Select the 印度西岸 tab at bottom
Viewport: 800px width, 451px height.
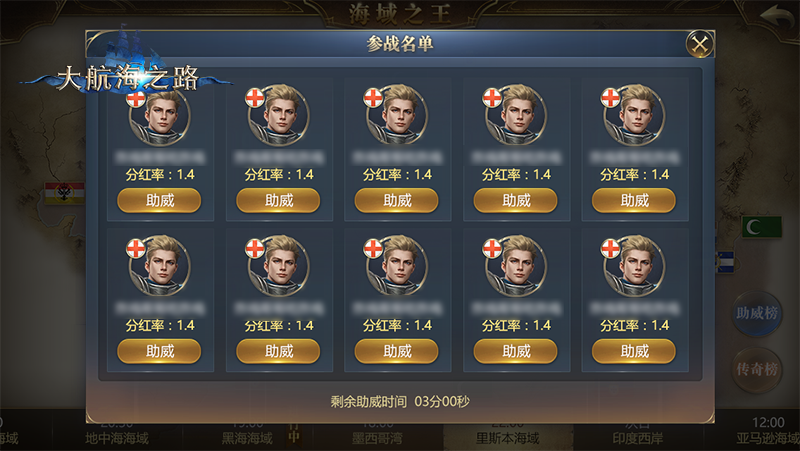point(638,437)
